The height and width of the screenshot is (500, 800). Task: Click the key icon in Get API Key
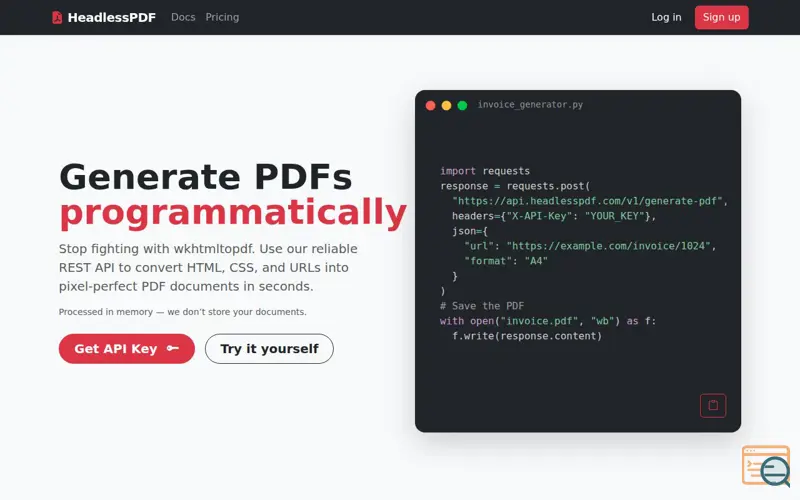[172, 348]
